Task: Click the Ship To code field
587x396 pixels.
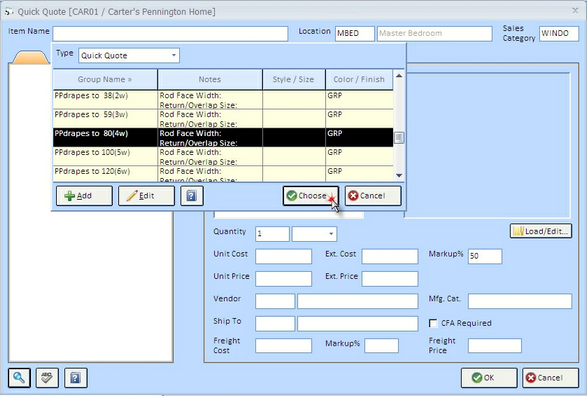Action: coord(275,324)
